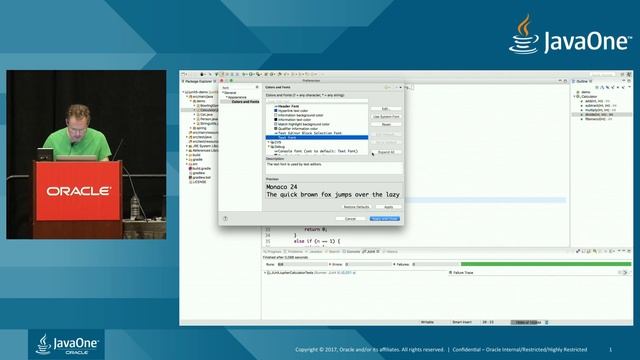Click the green JUnit progress bar

click(546, 264)
